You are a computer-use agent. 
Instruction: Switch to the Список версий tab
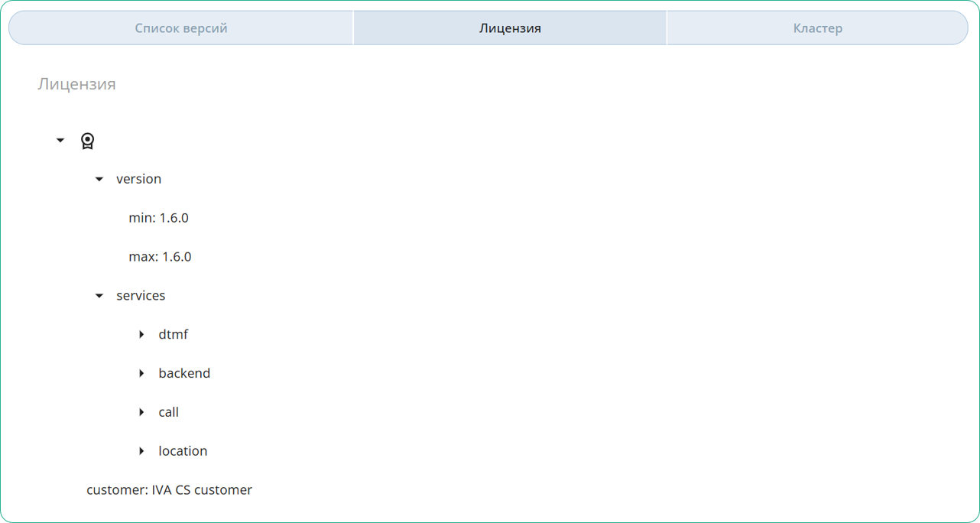[181, 28]
